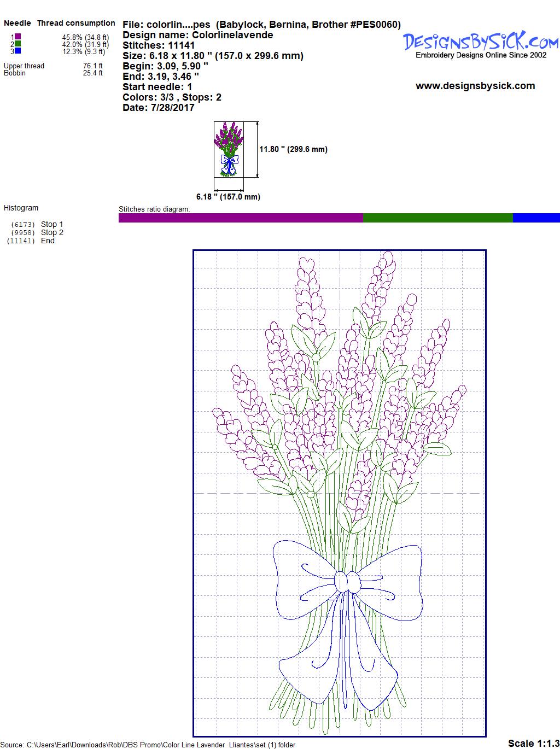Click the 11.80" height dimension label
The image size is (560, 749).
click(x=293, y=149)
